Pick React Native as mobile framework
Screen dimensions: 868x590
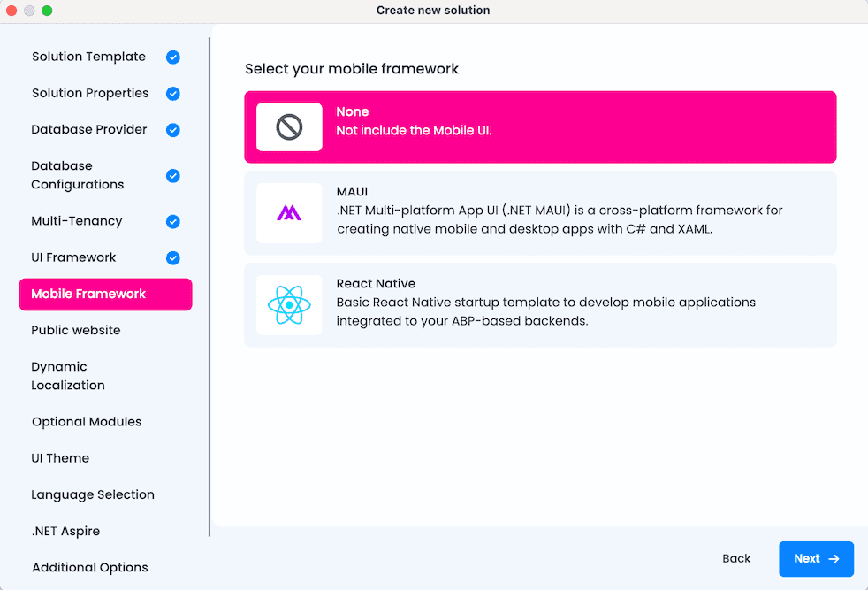[540, 305]
